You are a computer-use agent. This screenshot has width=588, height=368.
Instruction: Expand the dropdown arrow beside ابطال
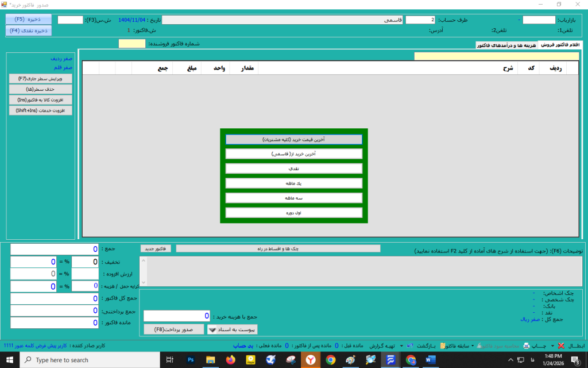click(552, 346)
